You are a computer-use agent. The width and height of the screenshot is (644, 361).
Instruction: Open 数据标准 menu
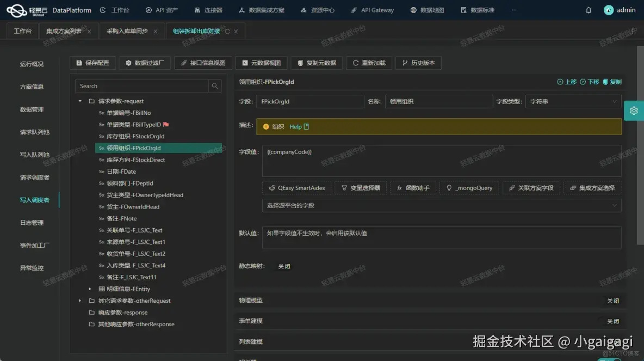click(477, 10)
